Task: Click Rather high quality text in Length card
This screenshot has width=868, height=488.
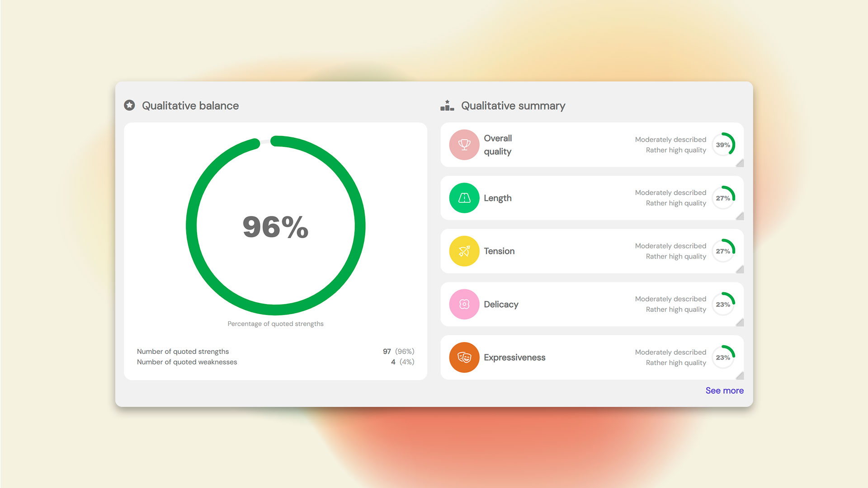Action: pos(676,203)
